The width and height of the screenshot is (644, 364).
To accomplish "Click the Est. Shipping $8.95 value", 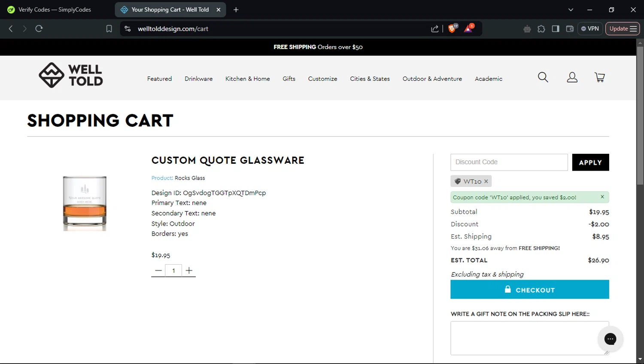I will click(x=601, y=237).
